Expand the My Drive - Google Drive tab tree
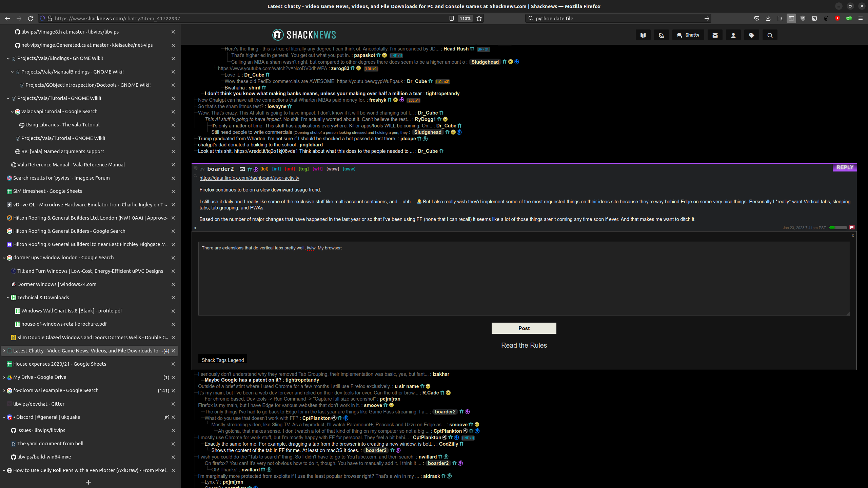Viewport: 868px width, 488px height. [4, 377]
